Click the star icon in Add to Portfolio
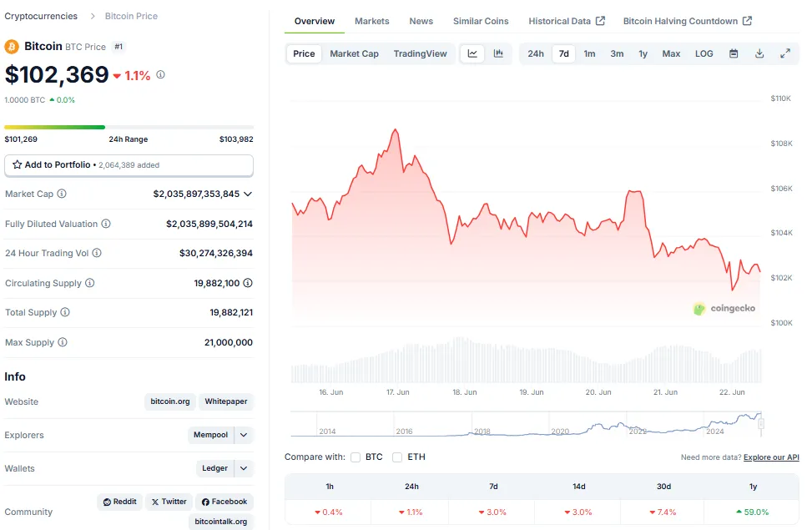The height and width of the screenshot is (530, 812). point(17,164)
